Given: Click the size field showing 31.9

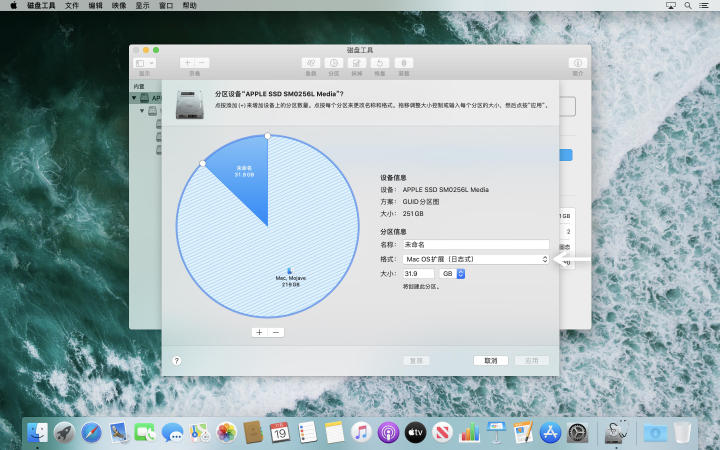Looking at the screenshot, I should coord(418,274).
